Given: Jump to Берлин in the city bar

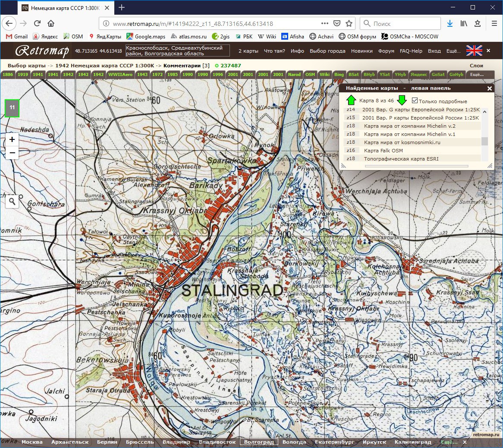Looking at the screenshot, I should 107,442.
